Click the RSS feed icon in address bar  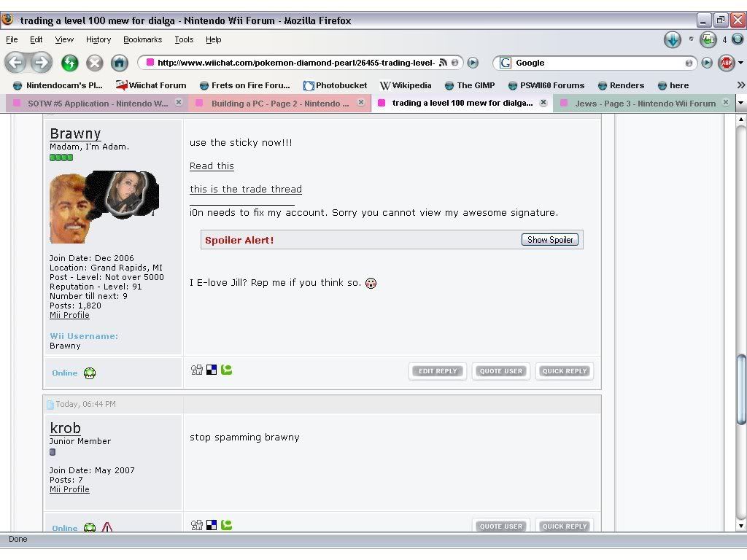(443, 63)
